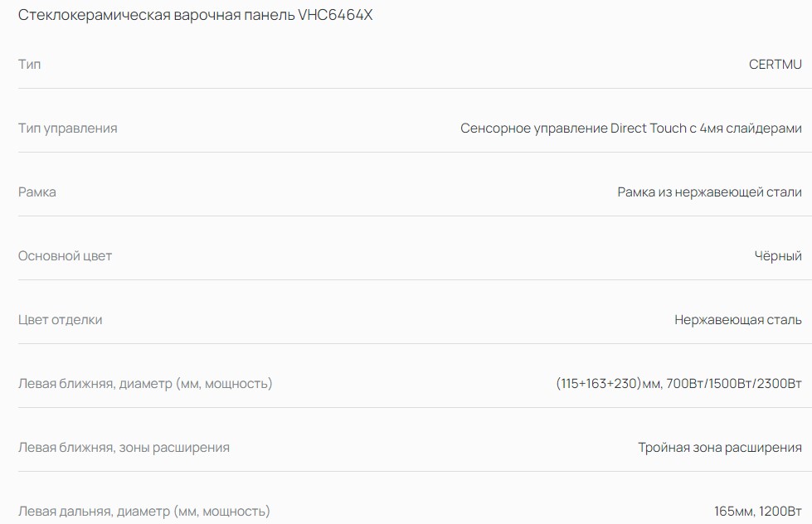812x524 pixels.
Task: Click the heading text "Стеклокерамическая варочная панель"
Action: pyautogui.click(x=156, y=16)
